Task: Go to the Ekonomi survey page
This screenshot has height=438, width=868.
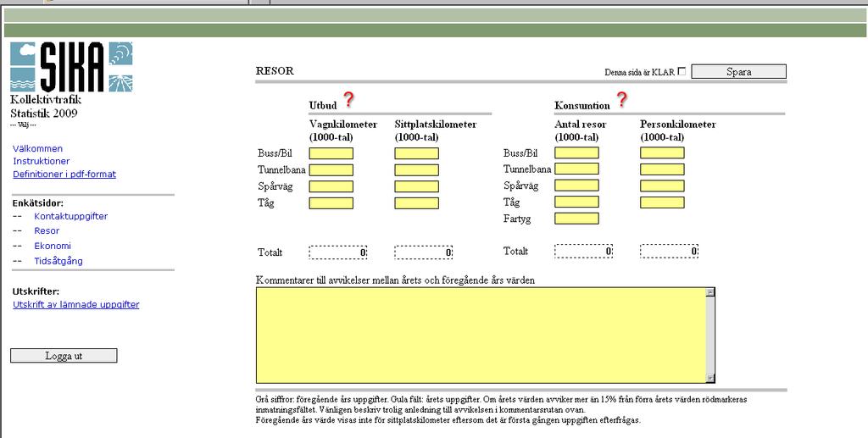Action: point(53,246)
